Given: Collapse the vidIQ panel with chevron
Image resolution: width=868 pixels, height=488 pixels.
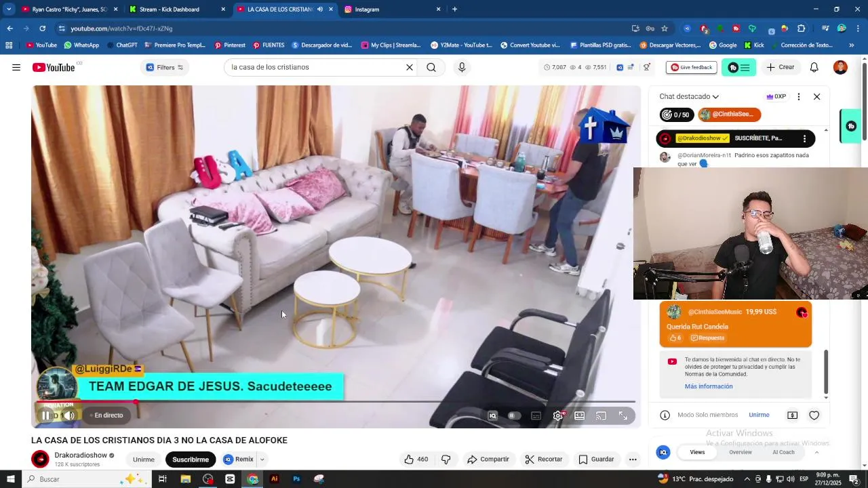Looking at the screenshot, I should (x=816, y=452).
